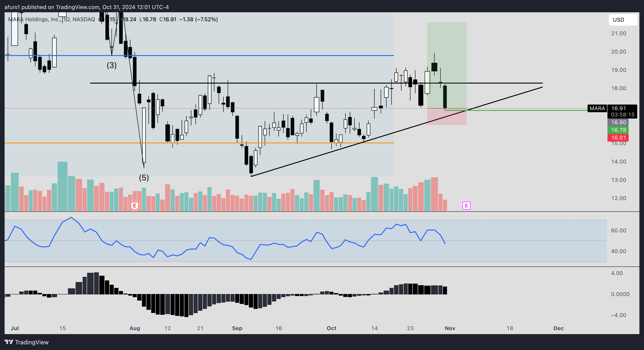Click the 20.00 price axis label
Screen dimensions: 644x350
[619, 51]
